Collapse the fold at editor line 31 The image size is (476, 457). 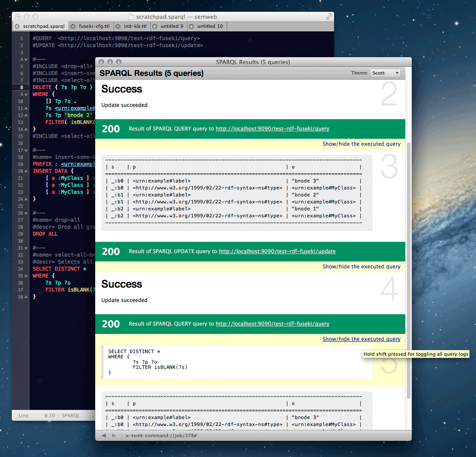(26, 248)
